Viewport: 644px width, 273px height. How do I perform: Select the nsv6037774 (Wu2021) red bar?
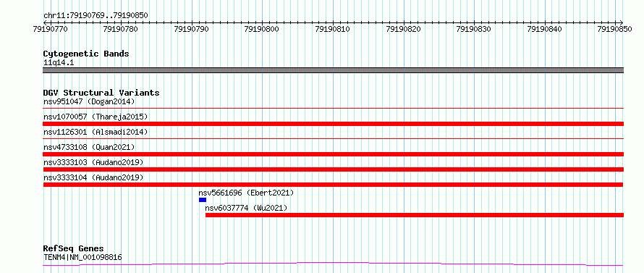[x=415, y=215]
